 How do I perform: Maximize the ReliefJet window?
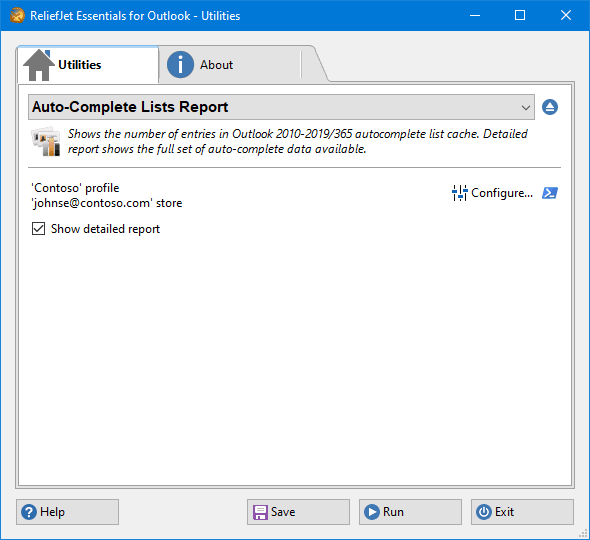point(520,15)
